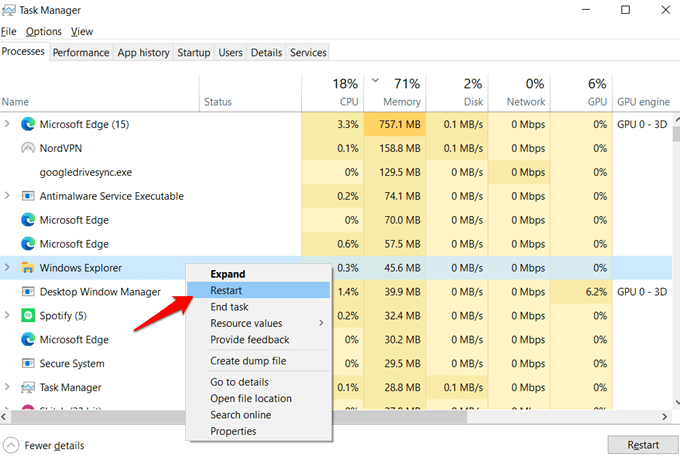Choose End task in the context menu
The width and height of the screenshot is (680, 462).
pyautogui.click(x=258, y=307)
